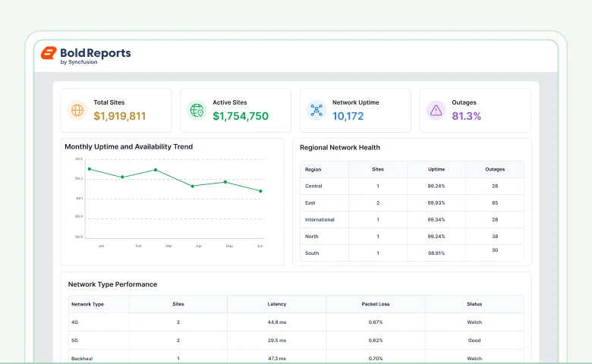Click the 29.5 ms latency cell
Viewport: 592px width, 364px height.
277,340
